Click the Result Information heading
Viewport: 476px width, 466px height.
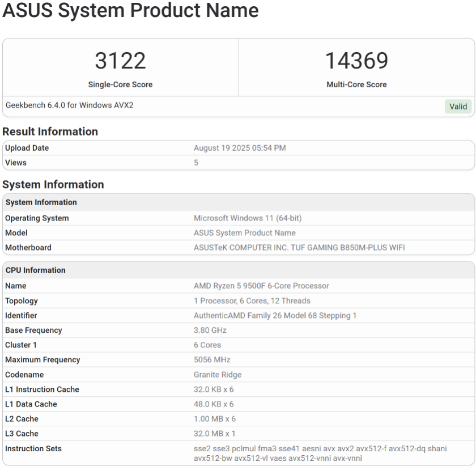pos(50,132)
